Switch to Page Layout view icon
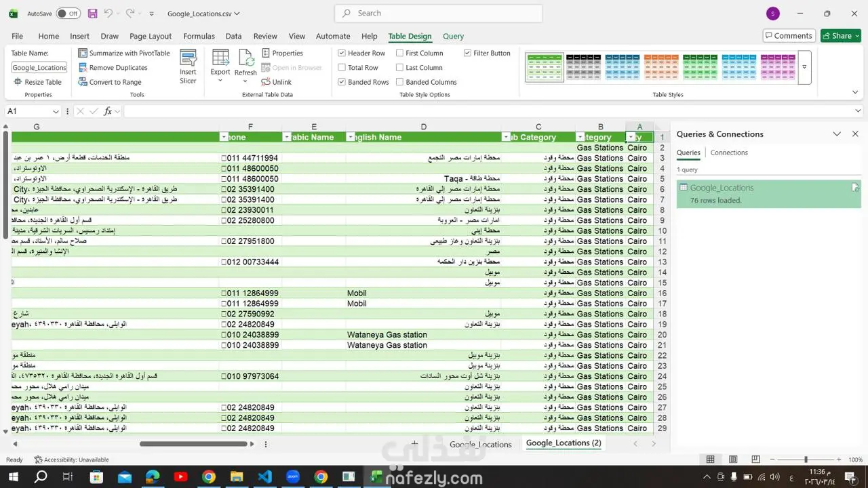Screen dimensions: 868x488 point(733,460)
